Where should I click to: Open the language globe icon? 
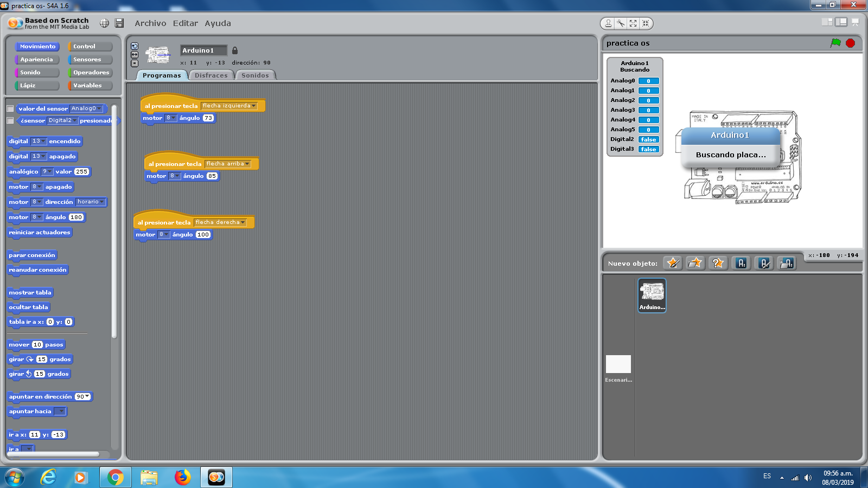(104, 23)
